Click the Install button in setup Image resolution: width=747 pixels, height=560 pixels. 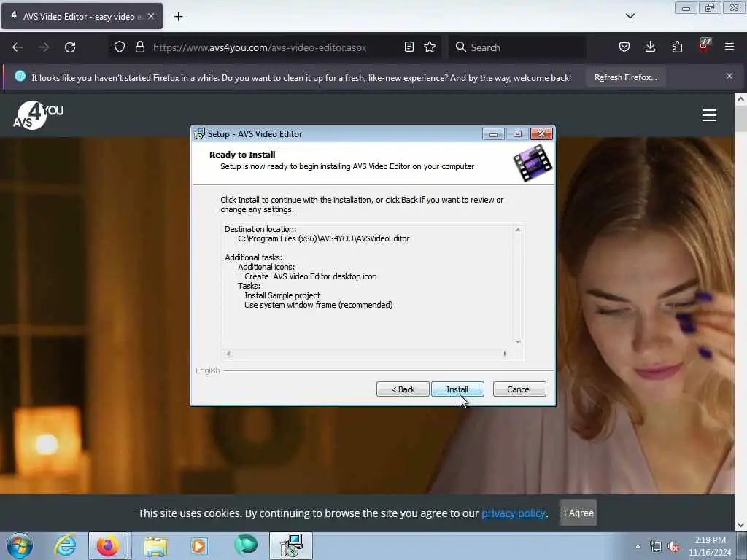click(457, 389)
